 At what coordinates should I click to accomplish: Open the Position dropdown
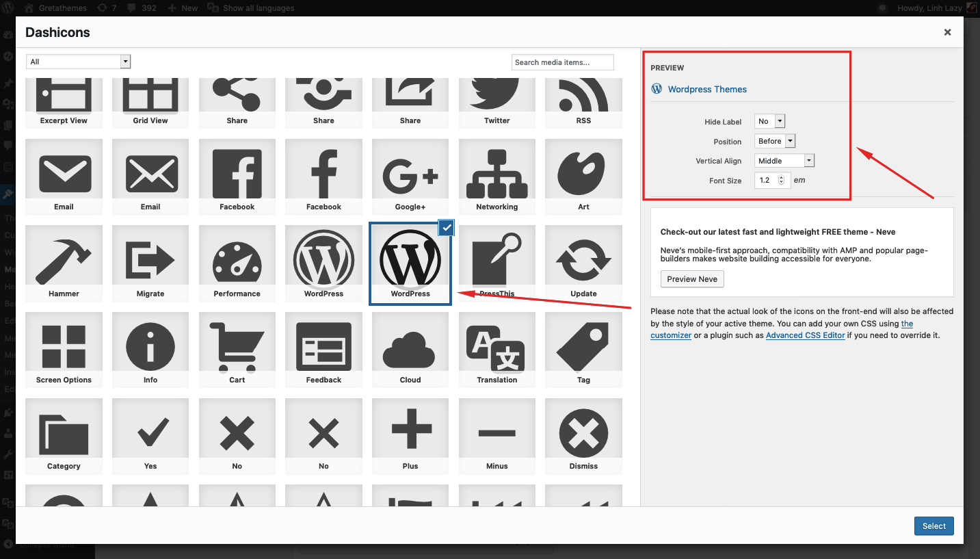pyautogui.click(x=775, y=141)
